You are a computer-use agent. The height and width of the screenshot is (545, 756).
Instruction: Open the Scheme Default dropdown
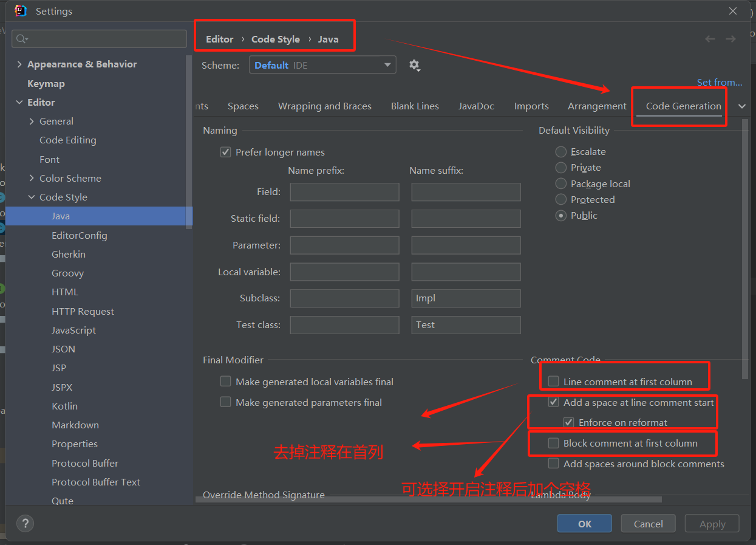pos(322,65)
